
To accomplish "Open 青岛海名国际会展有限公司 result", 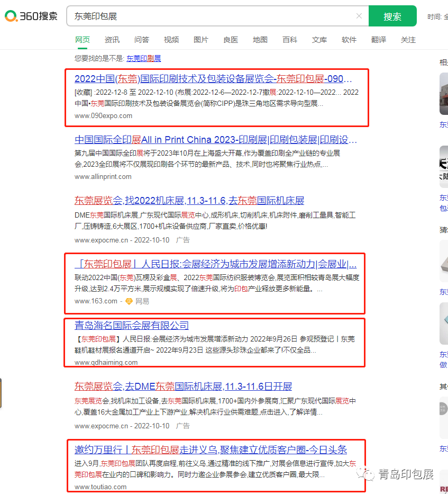I will (x=132, y=325).
